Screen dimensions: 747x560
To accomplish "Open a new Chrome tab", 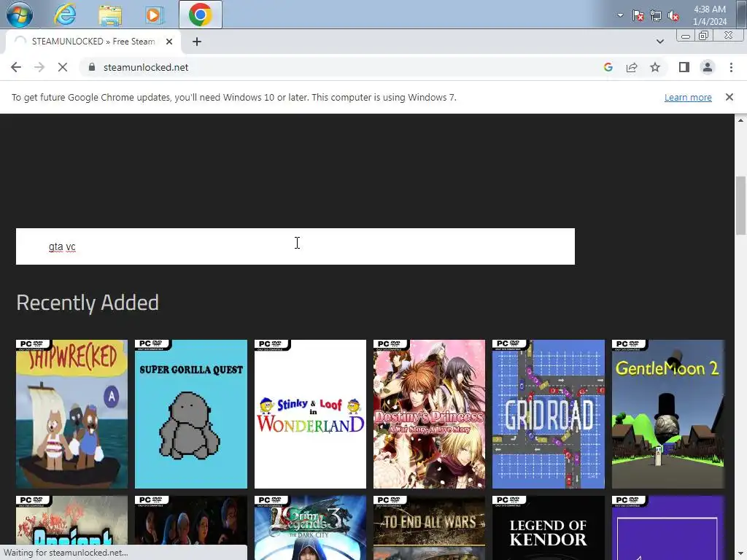I will tap(197, 42).
